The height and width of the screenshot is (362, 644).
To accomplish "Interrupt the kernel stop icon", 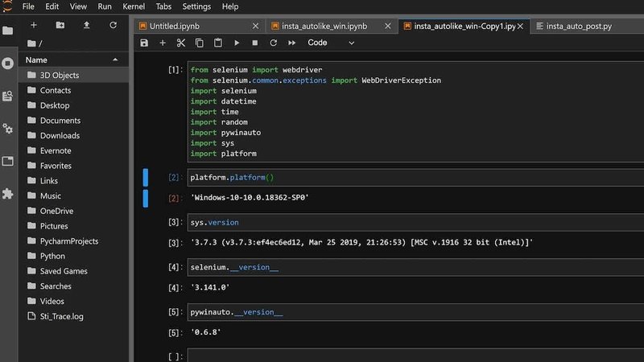I will 254,43.
